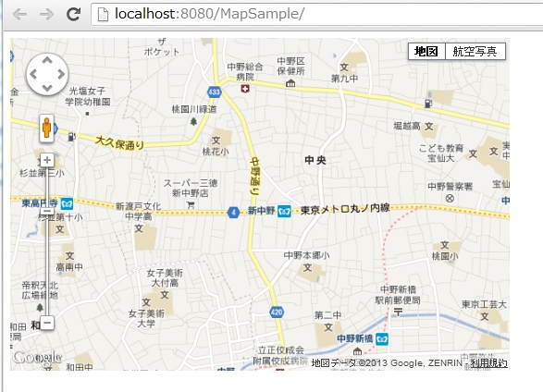Click the 立正佼成会附属佼成病院 label
This screenshot has width=543, height=392.
281,356
